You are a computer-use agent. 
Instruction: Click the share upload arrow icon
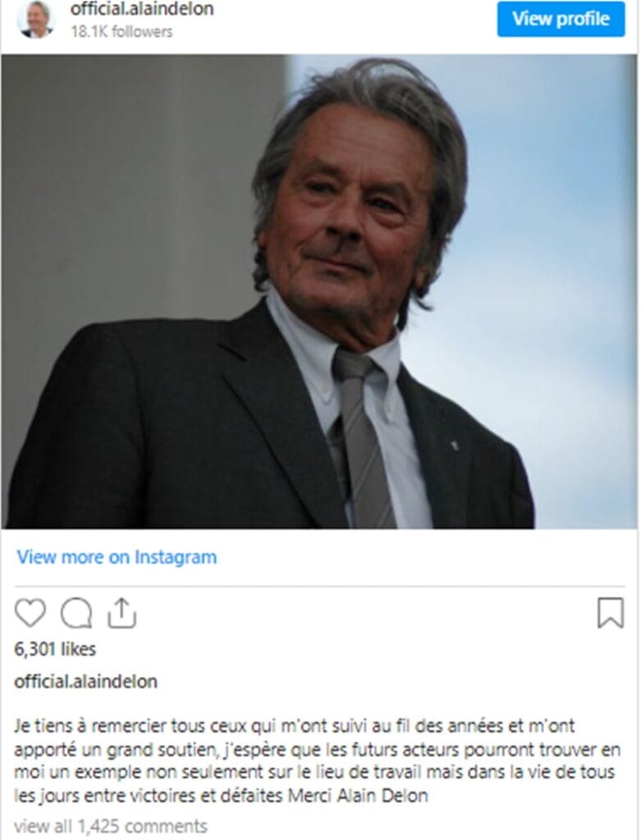pos(121,613)
